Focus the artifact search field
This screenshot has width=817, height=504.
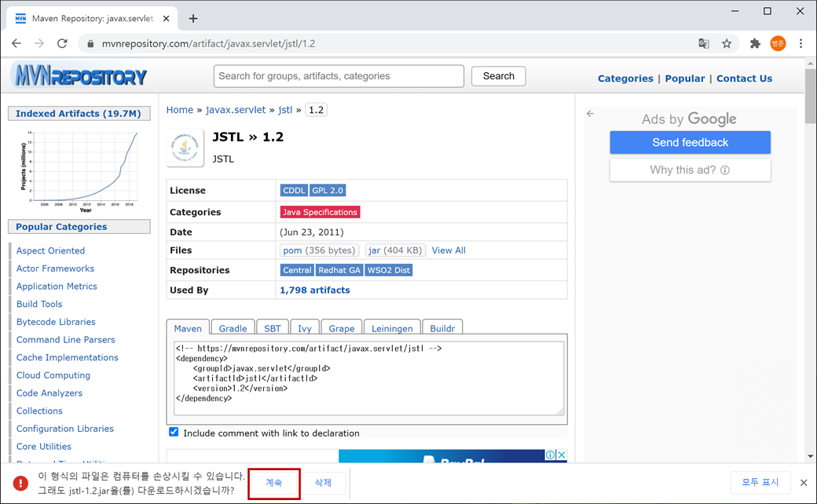[339, 76]
